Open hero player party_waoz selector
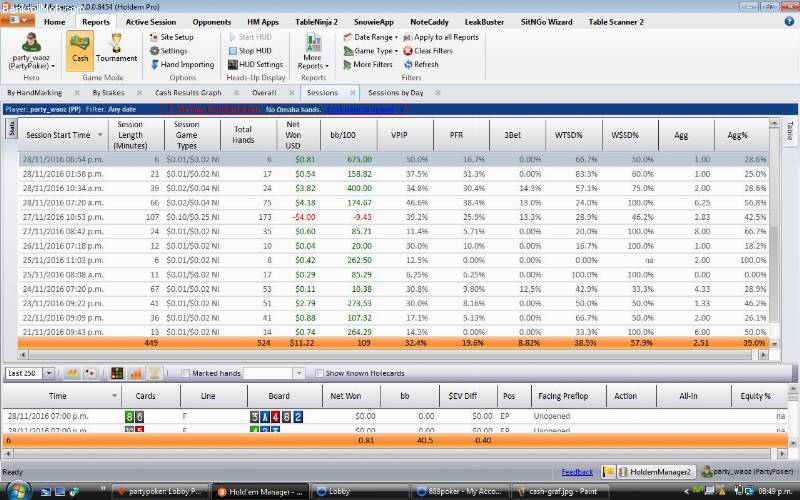 pos(31,51)
